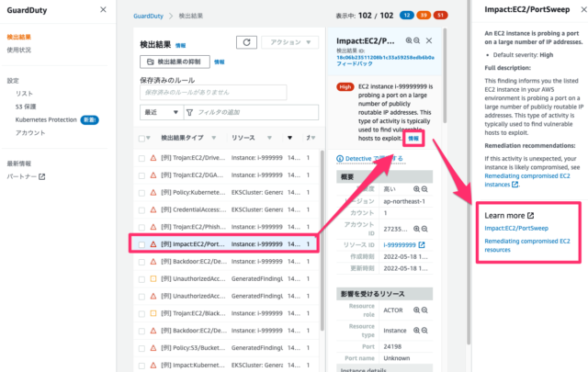
Task: Open Remediating compromised EC2 instances link in description
Action: [x=526, y=180]
